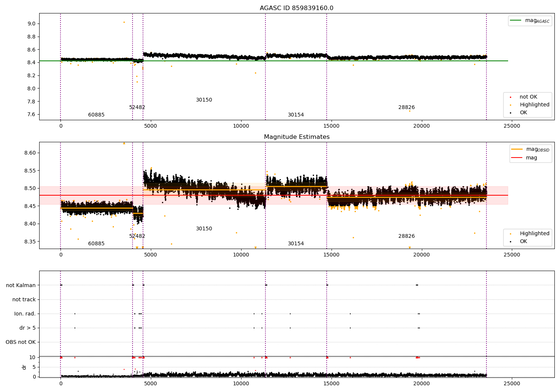Click obsid label 52482 in the middle plot
This screenshot has width=560, height=392.
click(x=137, y=236)
